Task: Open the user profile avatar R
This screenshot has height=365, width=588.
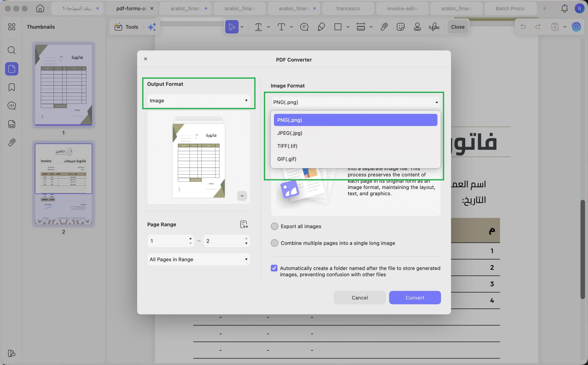Action: tap(579, 9)
